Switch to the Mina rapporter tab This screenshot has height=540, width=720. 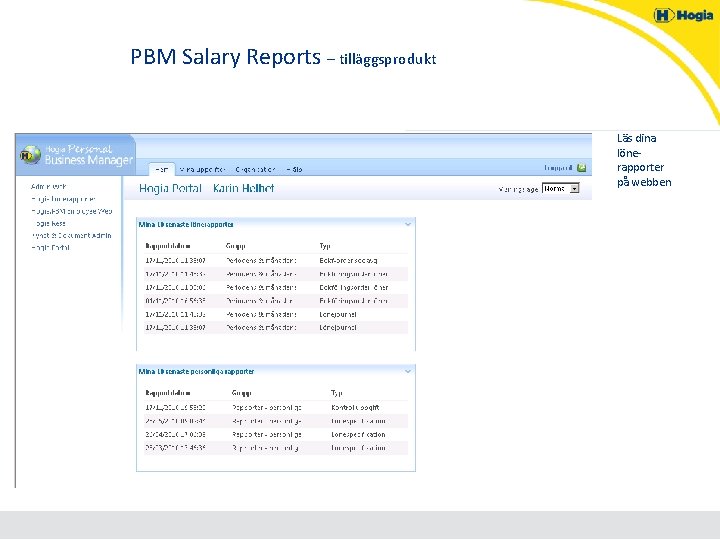point(202,169)
